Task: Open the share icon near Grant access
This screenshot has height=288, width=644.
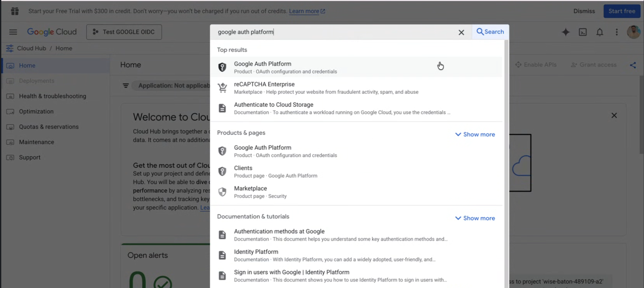Action: click(x=633, y=65)
